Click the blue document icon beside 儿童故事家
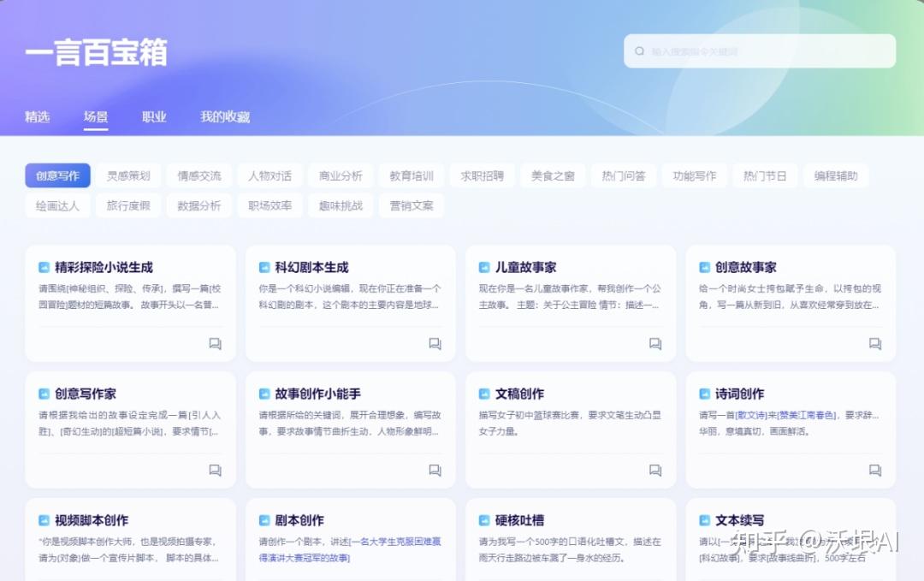Screen dimensions: 924x581 [x=484, y=266]
